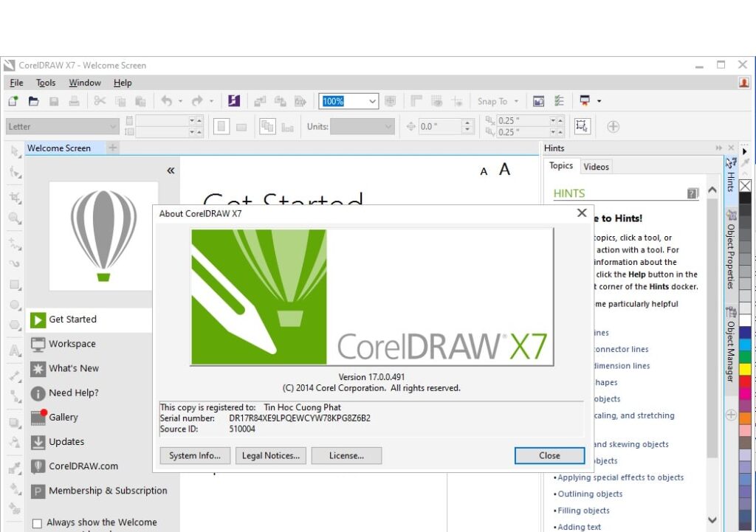Select the Ellipse tool in toolbox
The image size is (756, 532).
pos(15,305)
